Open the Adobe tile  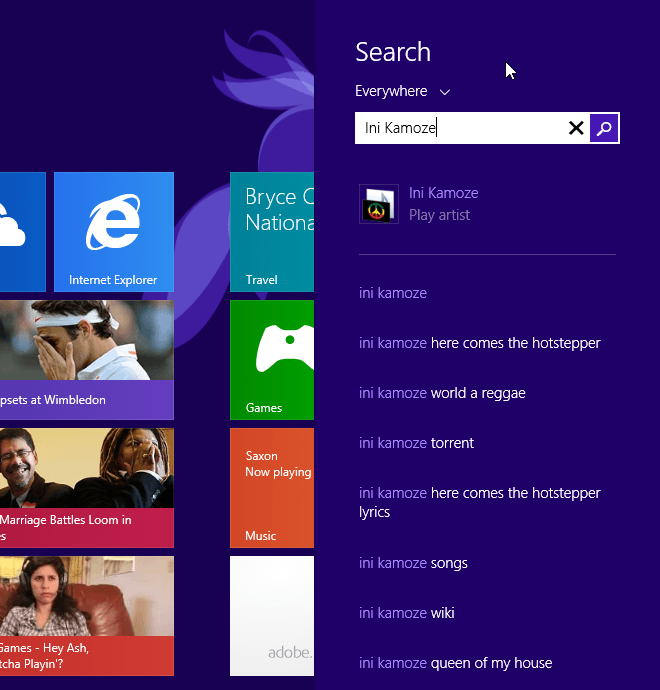[272, 616]
